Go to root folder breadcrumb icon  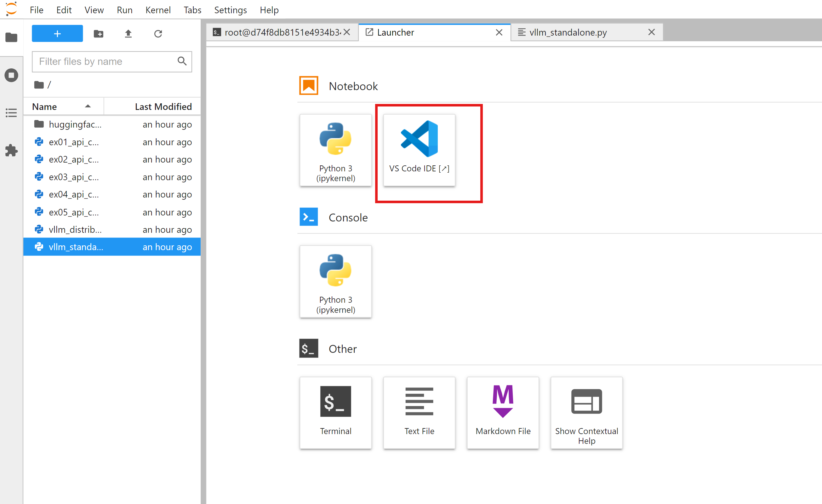[x=39, y=85]
